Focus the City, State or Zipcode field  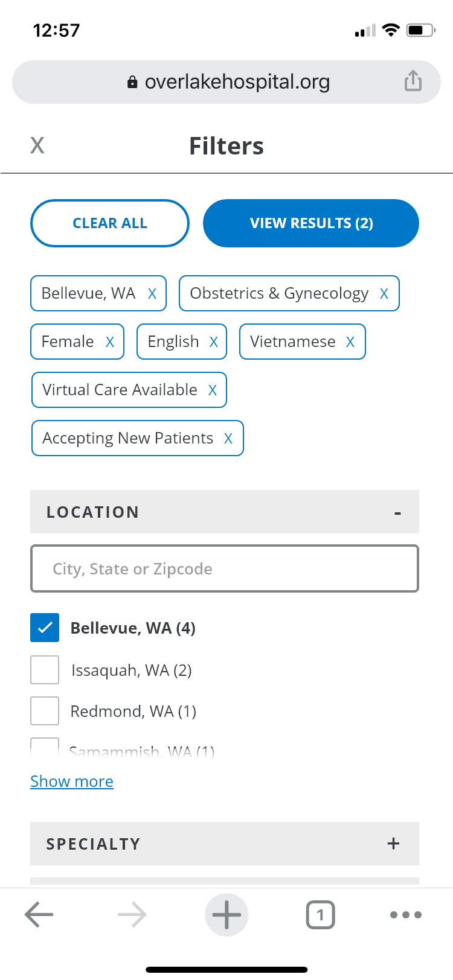[x=225, y=568]
